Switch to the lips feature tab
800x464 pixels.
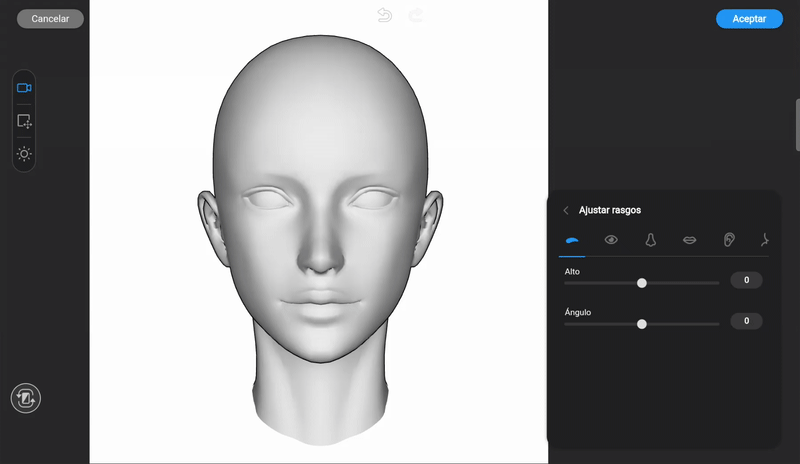(689, 240)
